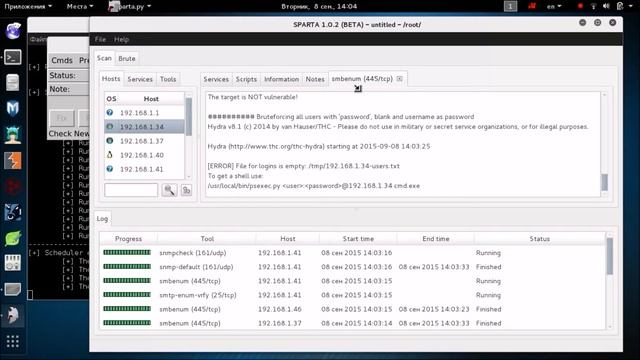Screen dimensions: 640x360
Task: Click the host filter input field
Action: click(x=131, y=190)
